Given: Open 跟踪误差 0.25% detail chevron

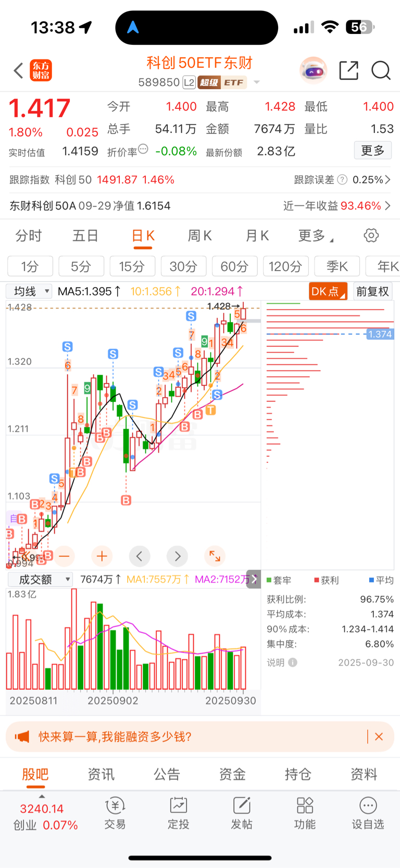Looking at the screenshot, I should point(387,180).
